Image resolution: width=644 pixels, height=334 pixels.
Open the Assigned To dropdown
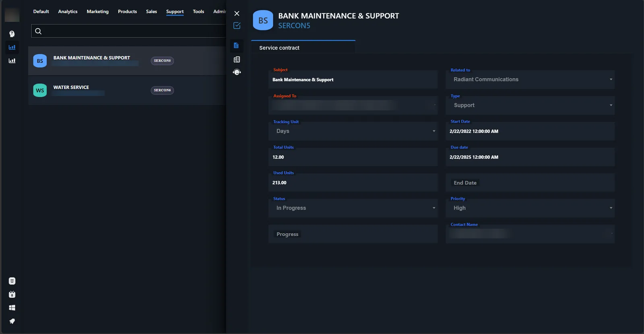[353, 105]
